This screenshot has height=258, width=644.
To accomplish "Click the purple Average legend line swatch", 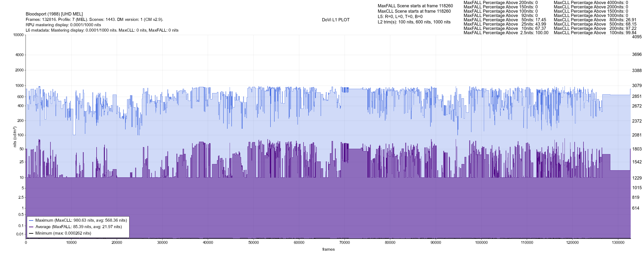I will (31, 227).
